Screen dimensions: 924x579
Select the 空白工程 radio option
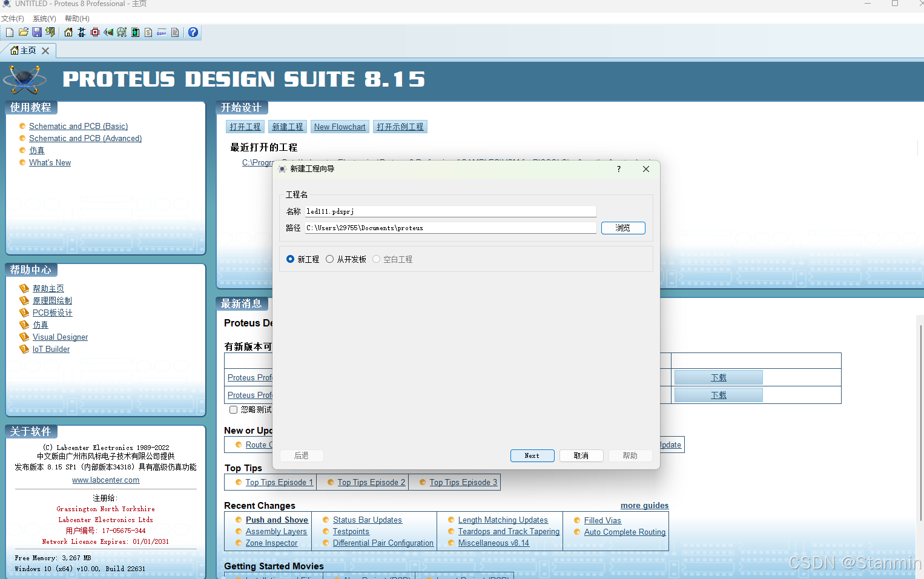pyautogui.click(x=376, y=259)
